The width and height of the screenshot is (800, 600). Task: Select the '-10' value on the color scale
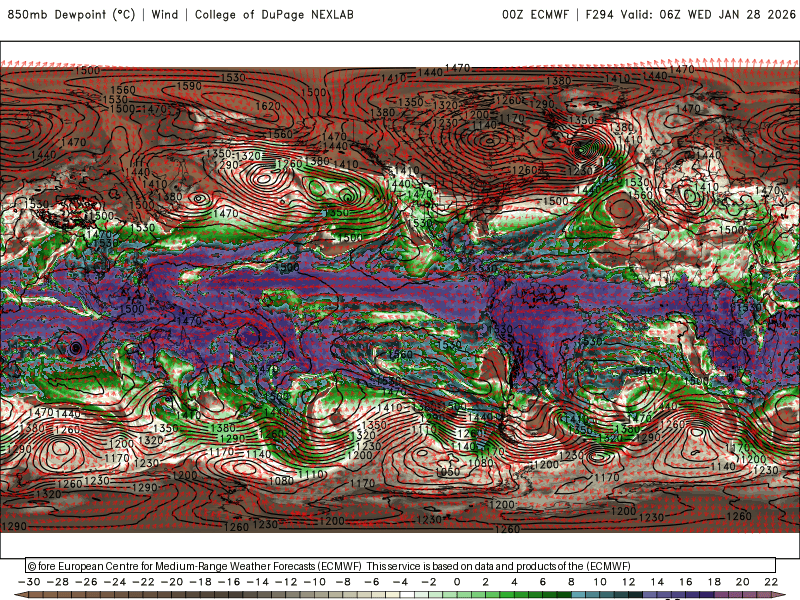[x=315, y=582]
